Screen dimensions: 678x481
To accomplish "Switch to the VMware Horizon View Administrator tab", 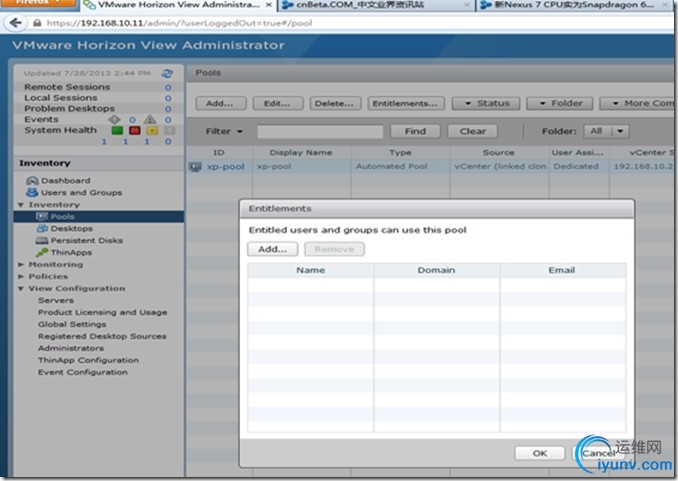I will (x=178, y=5).
